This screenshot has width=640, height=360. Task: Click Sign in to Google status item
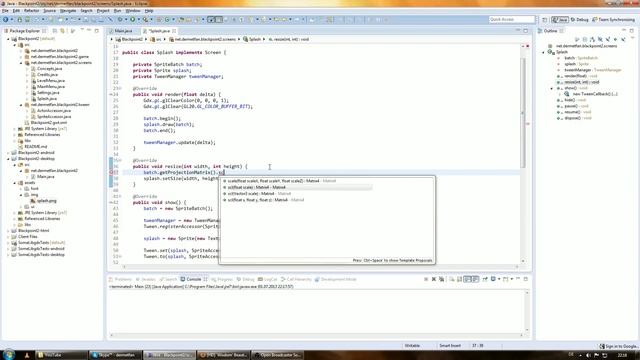coord(619,346)
